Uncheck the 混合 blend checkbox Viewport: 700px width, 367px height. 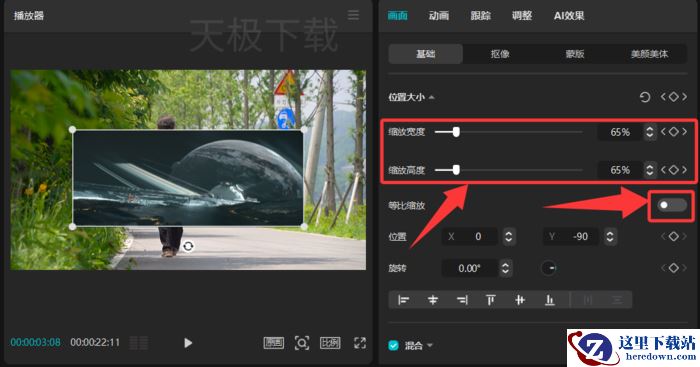point(393,345)
